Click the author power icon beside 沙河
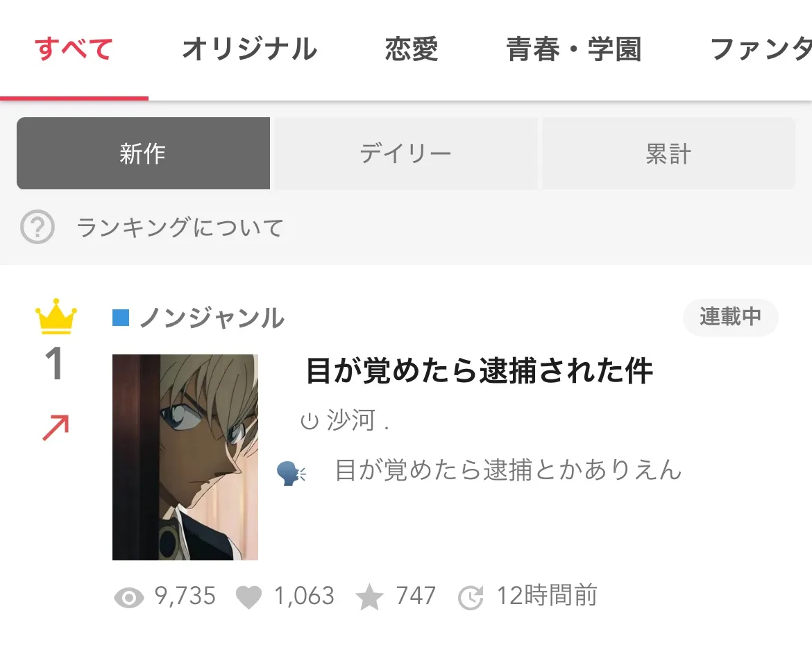The image size is (812, 654). click(309, 421)
